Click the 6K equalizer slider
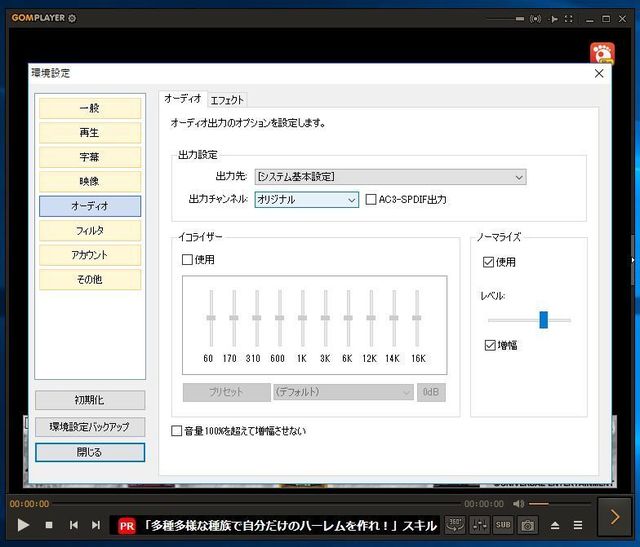 pyautogui.click(x=348, y=318)
